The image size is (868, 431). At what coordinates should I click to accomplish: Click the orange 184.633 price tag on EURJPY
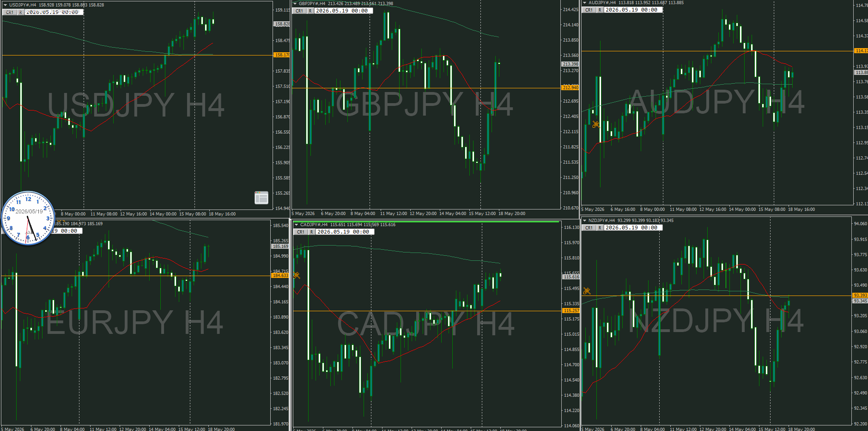point(280,276)
